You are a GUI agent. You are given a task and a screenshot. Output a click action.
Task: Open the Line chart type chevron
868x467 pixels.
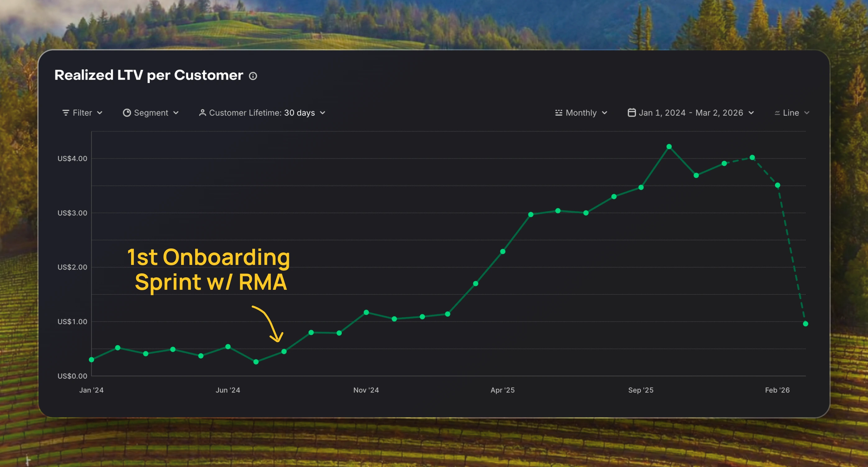[x=807, y=113]
